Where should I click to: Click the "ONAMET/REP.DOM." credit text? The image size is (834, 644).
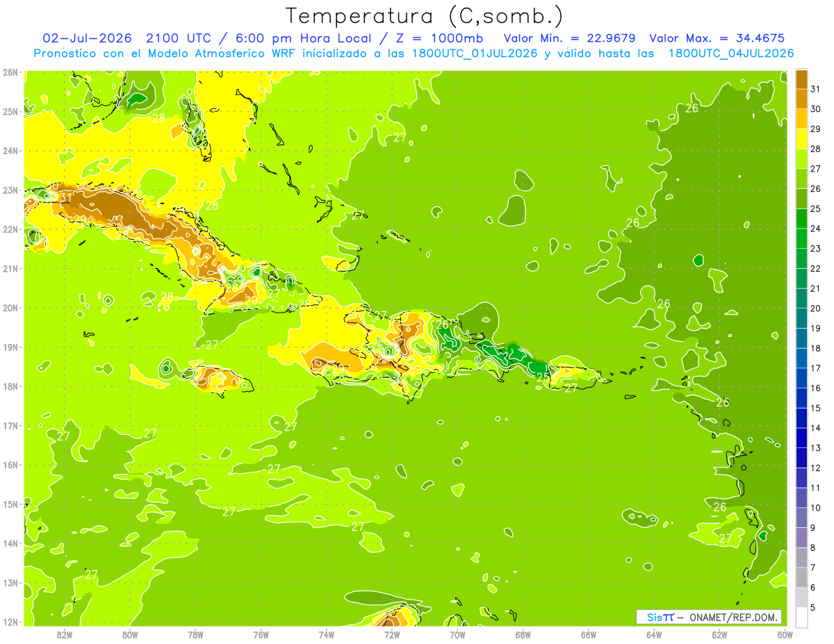point(733,617)
